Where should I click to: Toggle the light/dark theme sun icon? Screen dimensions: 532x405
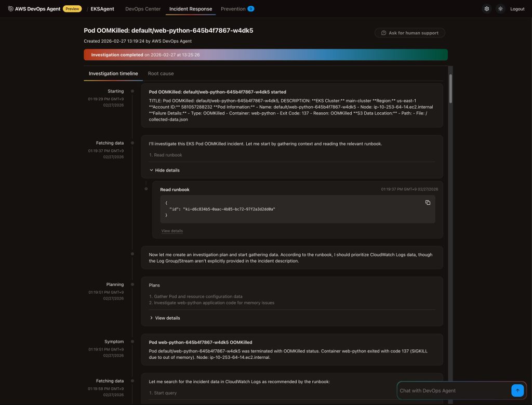[500, 9]
